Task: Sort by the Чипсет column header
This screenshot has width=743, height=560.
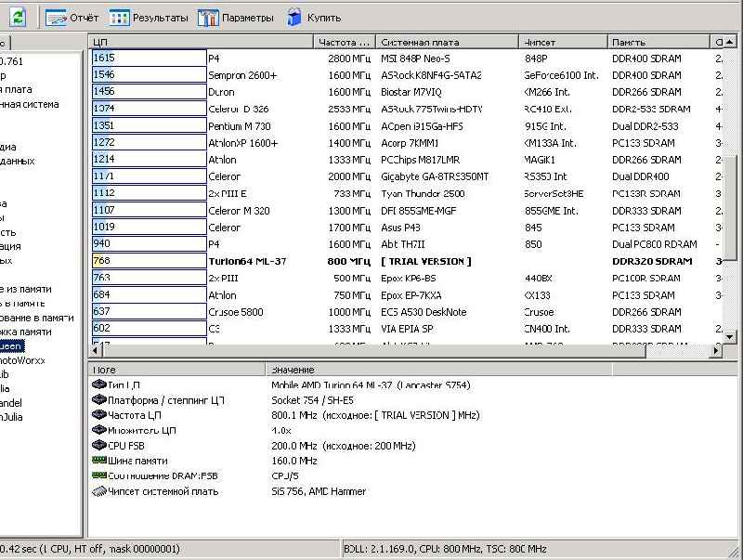Action: click(x=564, y=42)
